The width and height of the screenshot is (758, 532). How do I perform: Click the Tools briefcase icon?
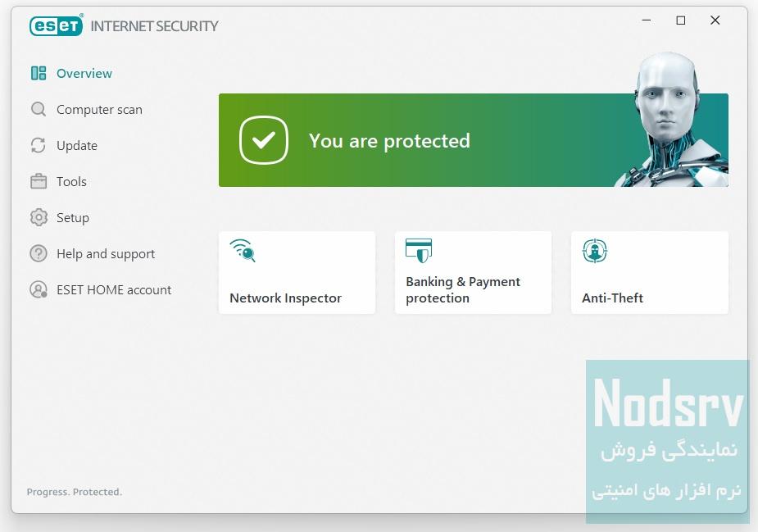(x=39, y=181)
